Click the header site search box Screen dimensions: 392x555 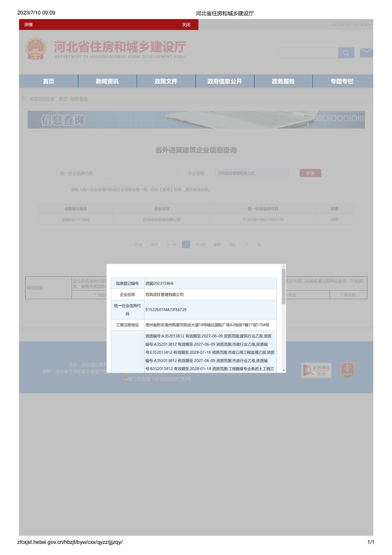coord(308,53)
